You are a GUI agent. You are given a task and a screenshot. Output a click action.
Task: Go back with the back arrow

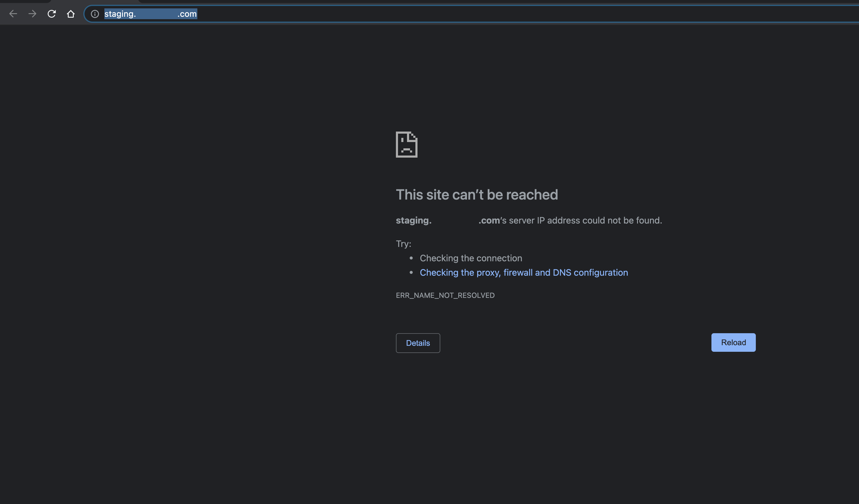point(13,14)
